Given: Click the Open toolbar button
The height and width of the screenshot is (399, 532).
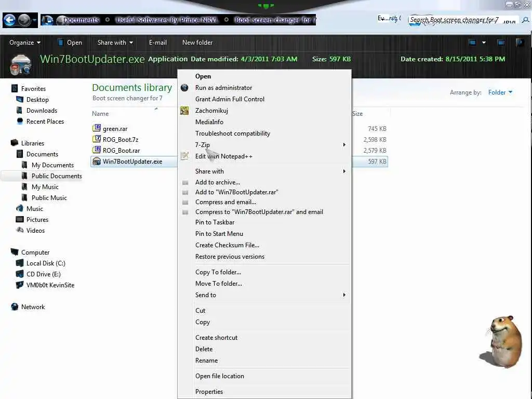Looking at the screenshot, I should (x=70, y=43).
